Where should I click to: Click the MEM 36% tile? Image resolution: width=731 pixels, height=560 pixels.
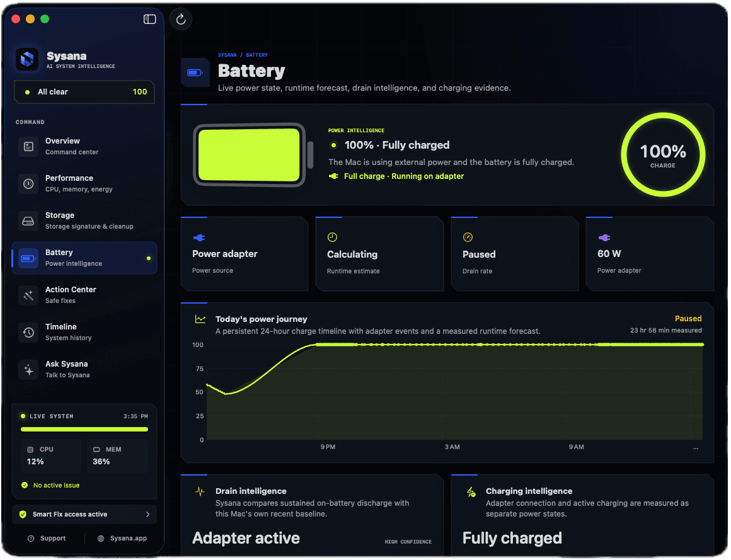click(117, 456)
